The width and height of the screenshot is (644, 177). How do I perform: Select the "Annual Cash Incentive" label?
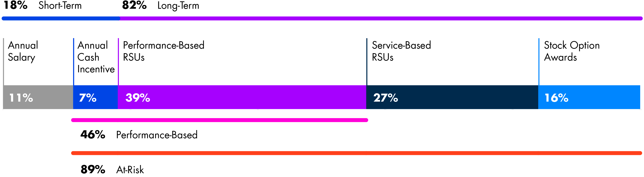click(96, 57)
